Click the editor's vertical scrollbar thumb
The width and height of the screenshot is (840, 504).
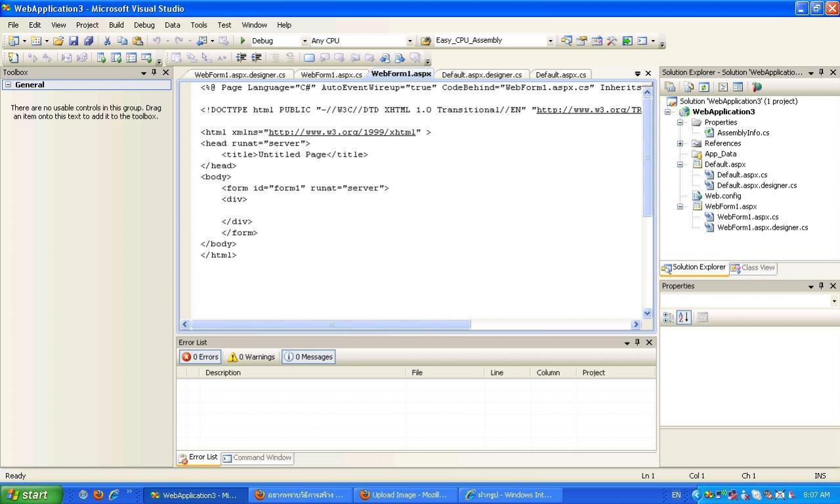point(648,157)
